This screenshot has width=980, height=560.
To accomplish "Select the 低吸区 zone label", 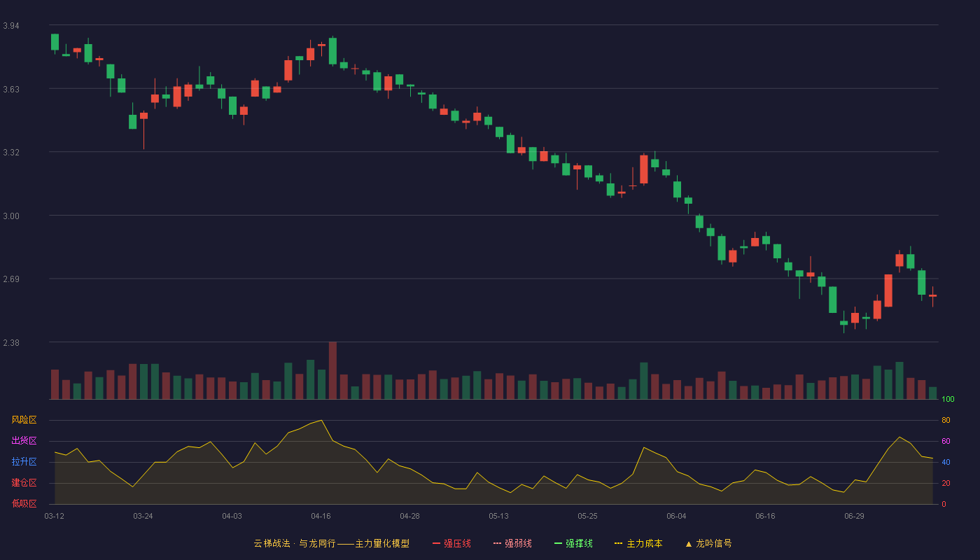I will 24,503.
